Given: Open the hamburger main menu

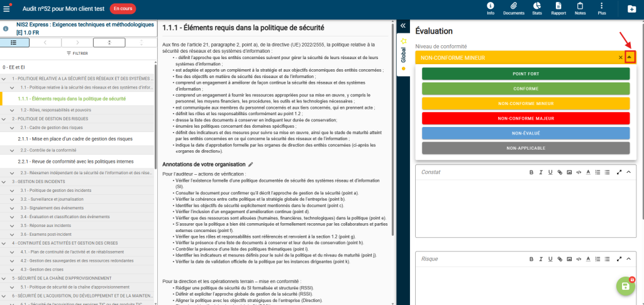Looking at the screenshot, I should pyautogui.click(x=7, y=9).
